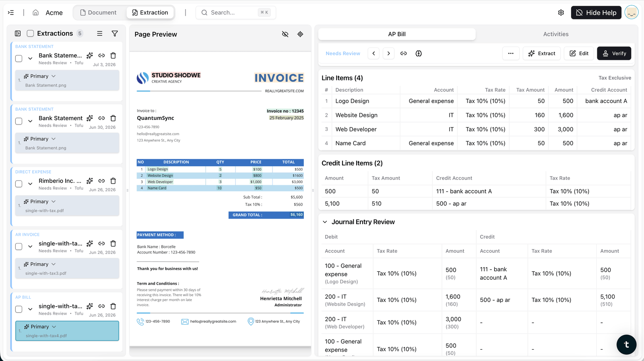Image resolution: width=644 pixels, height=361 pixels.
Task: Click the brain icon in AP Bill toolbar
Action: click(419, 53)
